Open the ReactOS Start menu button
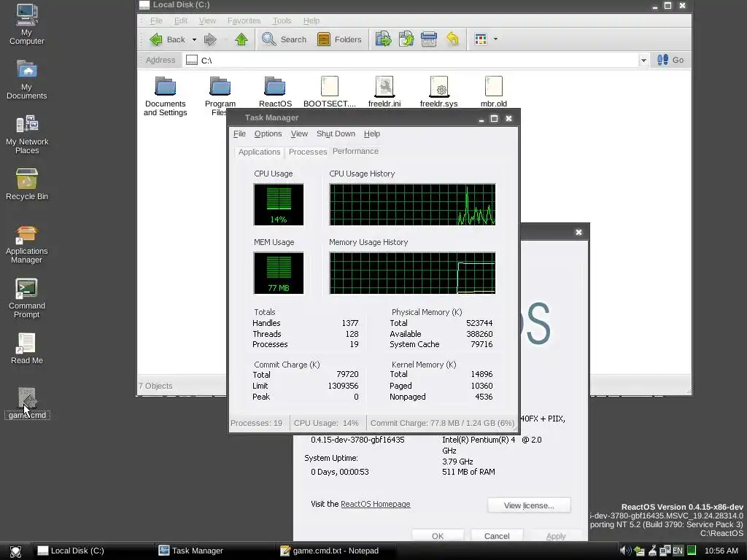This screenshot has width=747, height=560. pos(15,551)
